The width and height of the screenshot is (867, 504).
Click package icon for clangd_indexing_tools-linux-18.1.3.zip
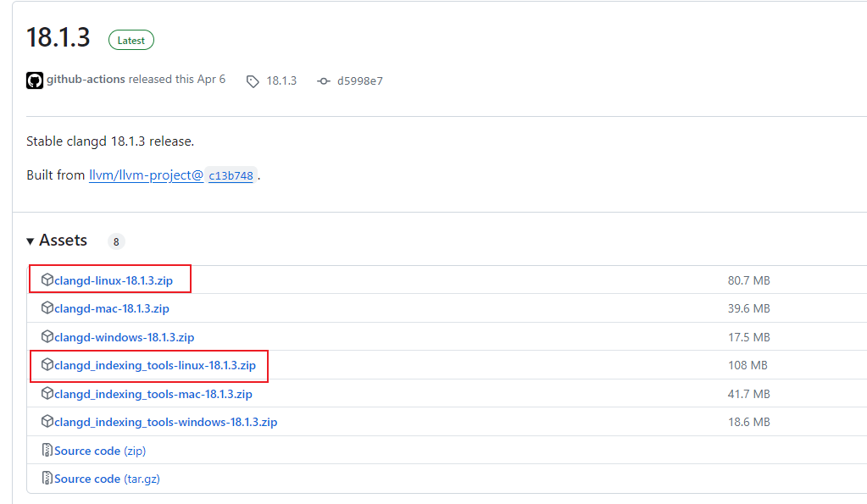[47, 365]
